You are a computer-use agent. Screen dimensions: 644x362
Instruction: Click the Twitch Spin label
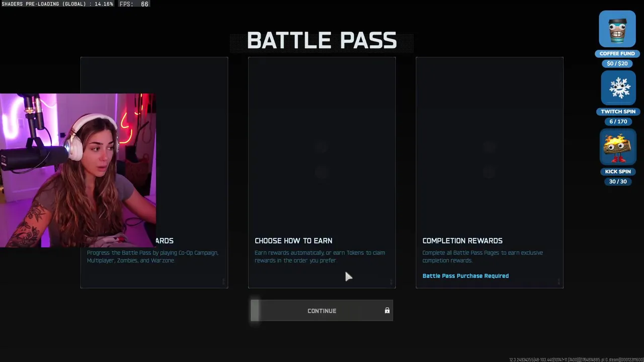618,112
